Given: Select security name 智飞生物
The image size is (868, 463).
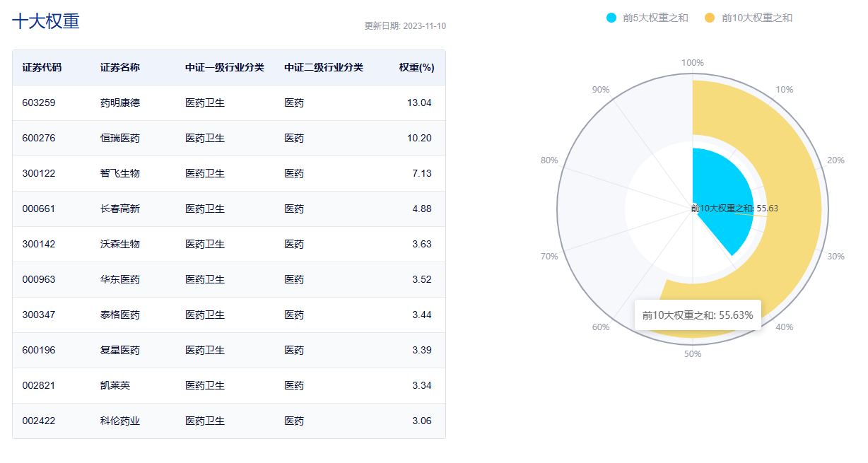Looking at the screenshot, I should click(120, 173).
